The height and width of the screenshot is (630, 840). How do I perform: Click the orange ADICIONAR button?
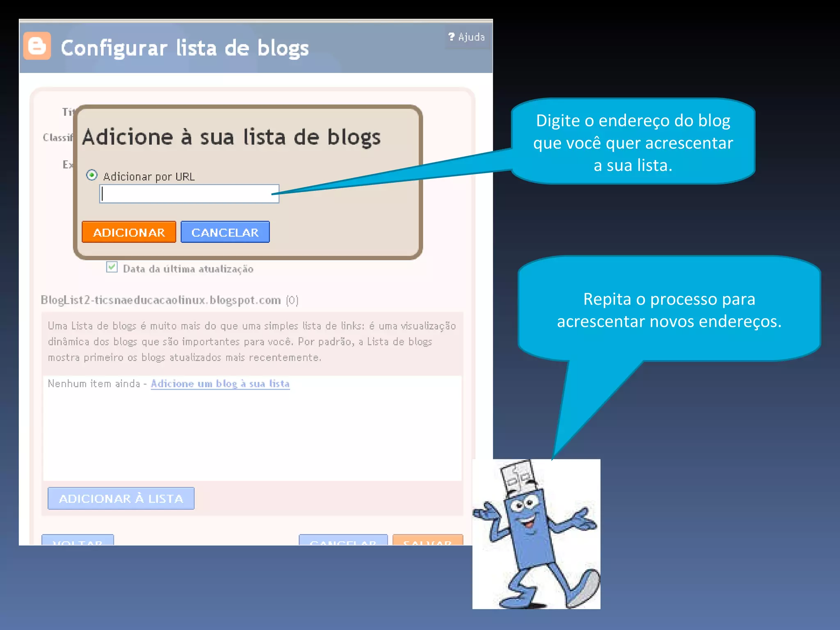coord(129,232)
